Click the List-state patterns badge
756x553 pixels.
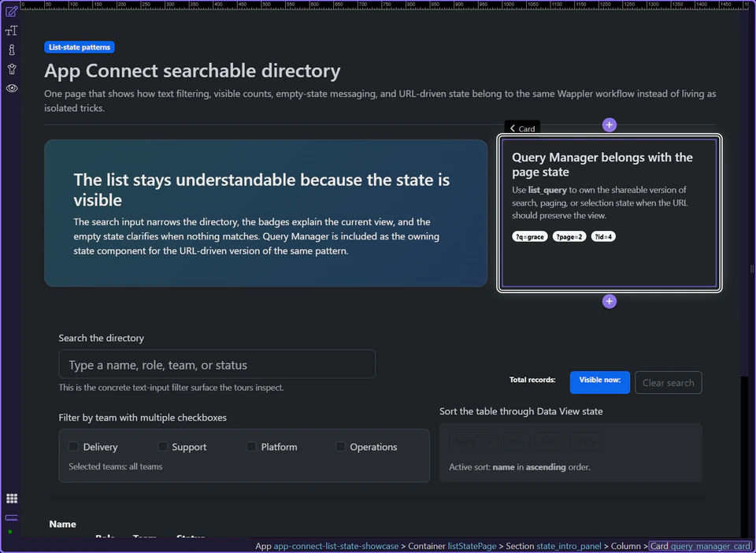[80, 47]
